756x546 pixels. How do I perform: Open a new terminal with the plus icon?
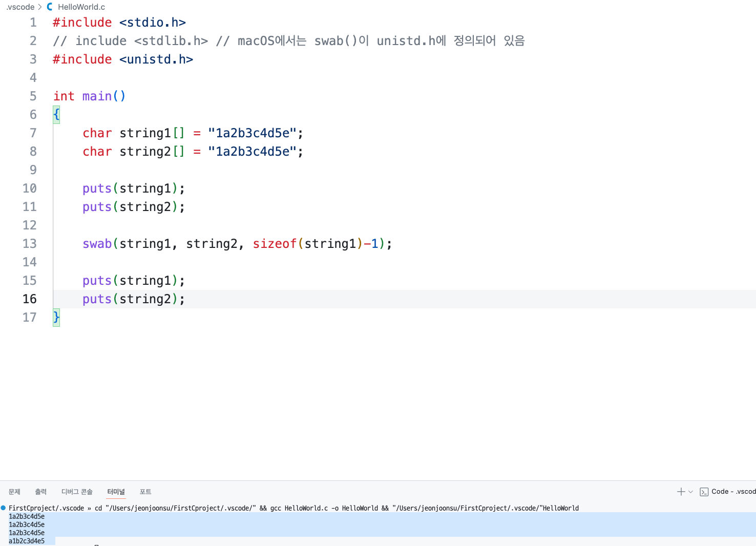[681, 492]
